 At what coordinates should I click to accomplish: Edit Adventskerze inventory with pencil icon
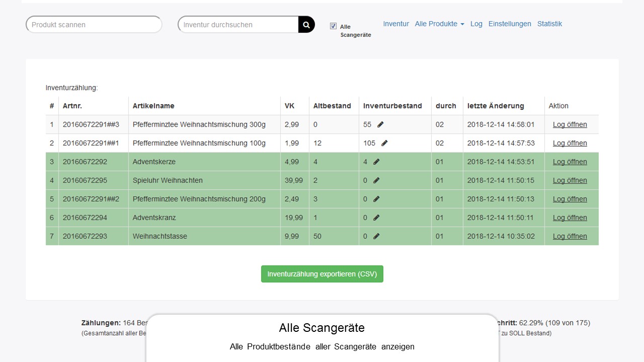pyautogui.click(x=376, y=162)
